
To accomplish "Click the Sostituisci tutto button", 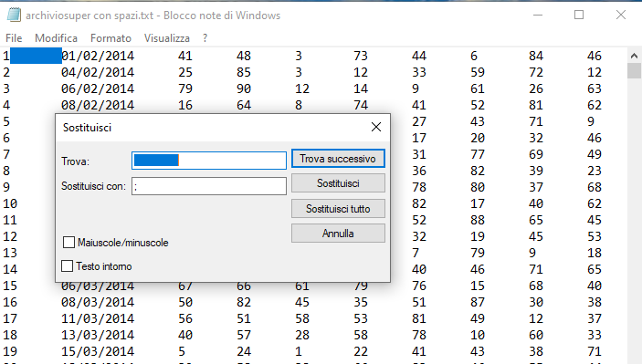I will point(338,209).
